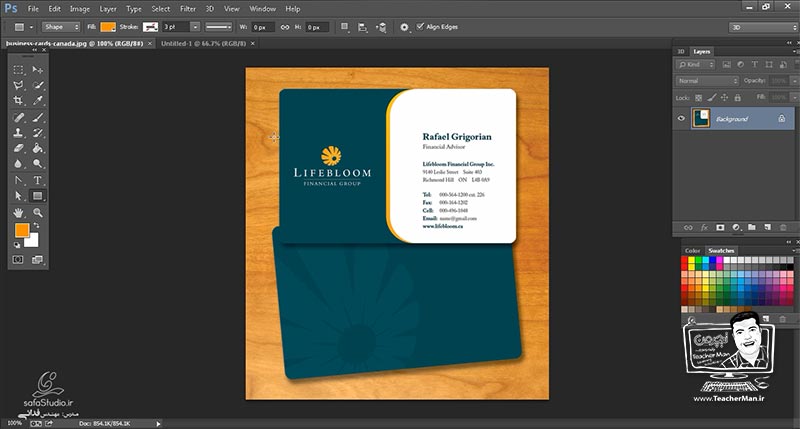Open path alignment options
Viewport: 800px width, 429px height.
coord(363,27)
